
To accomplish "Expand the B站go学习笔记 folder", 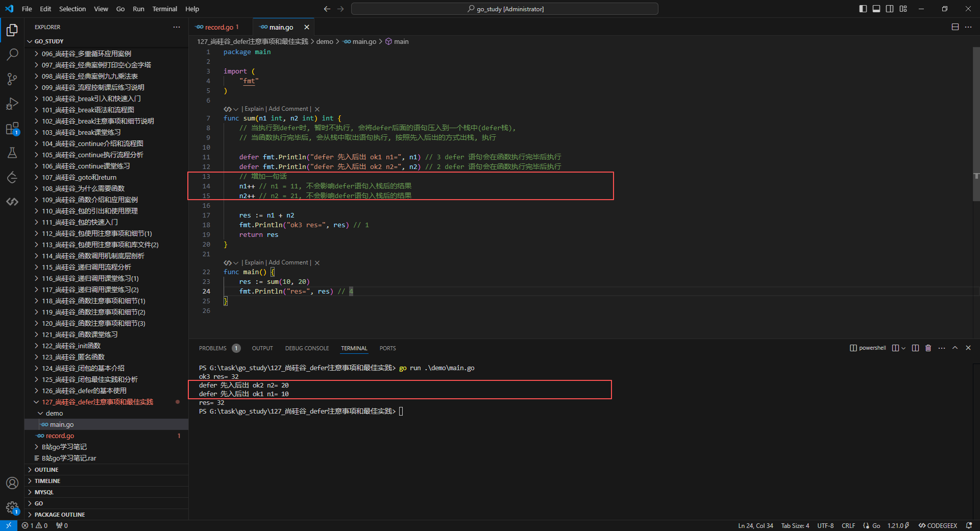I will pyautogui.click(x=107, y=447).
